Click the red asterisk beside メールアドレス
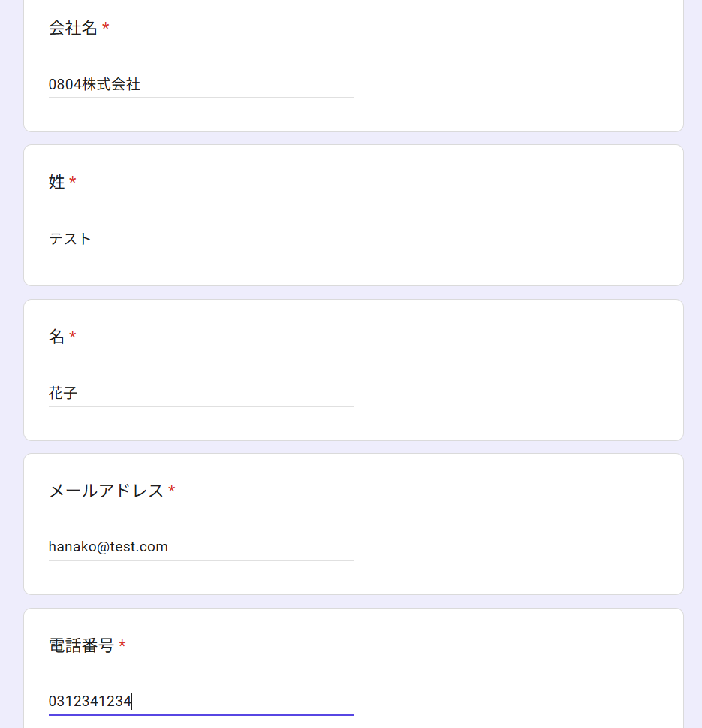Image resolution: width=702 pixels, height=728 pixels. 172,489
